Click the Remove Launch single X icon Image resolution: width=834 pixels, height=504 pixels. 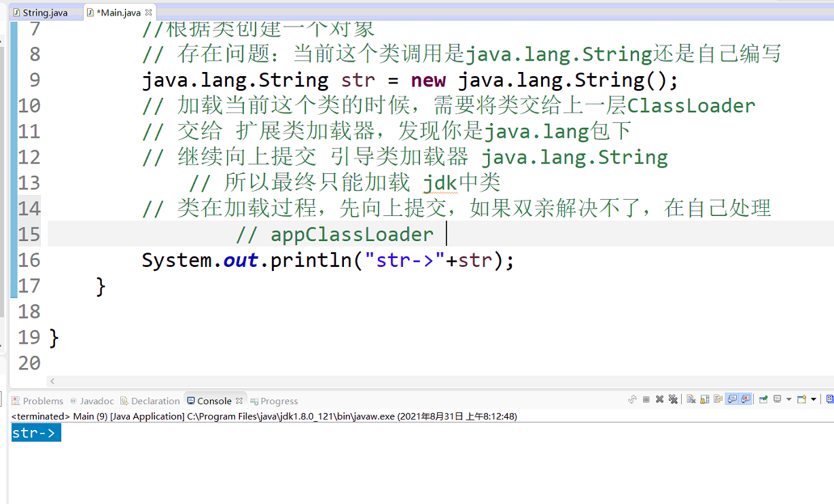pos(659,399)
